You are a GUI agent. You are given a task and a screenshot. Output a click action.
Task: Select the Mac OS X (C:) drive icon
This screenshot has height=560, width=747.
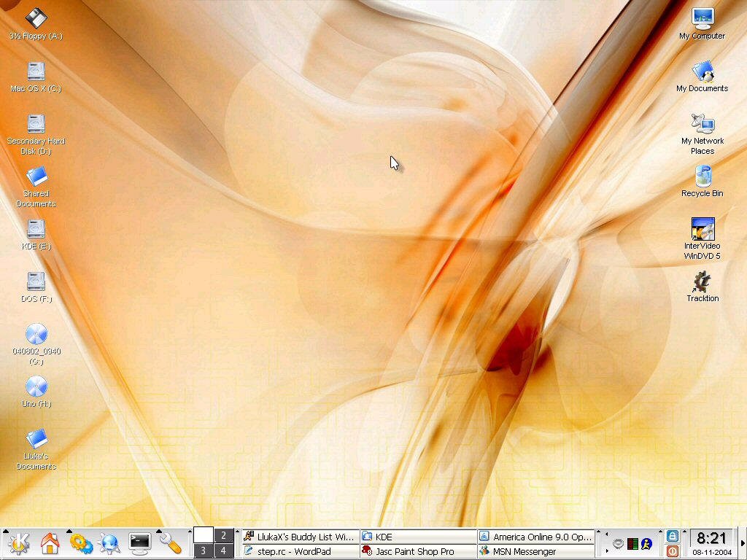pyautogui.click(x=36, y=71)
